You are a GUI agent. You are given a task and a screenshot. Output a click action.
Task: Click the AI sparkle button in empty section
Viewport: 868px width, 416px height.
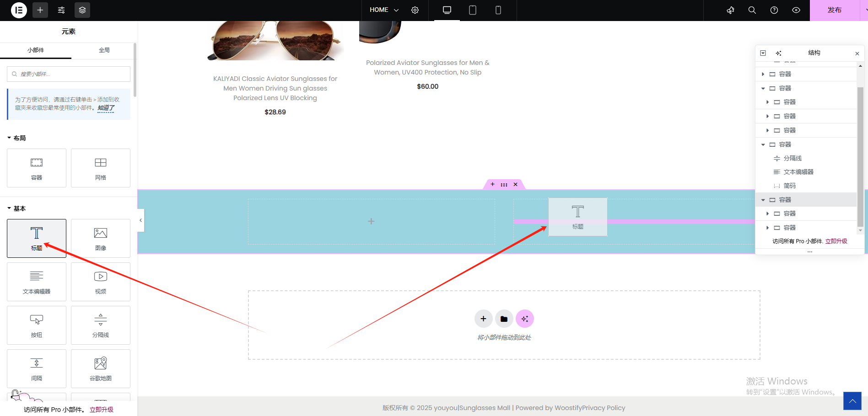click(525, 319)
